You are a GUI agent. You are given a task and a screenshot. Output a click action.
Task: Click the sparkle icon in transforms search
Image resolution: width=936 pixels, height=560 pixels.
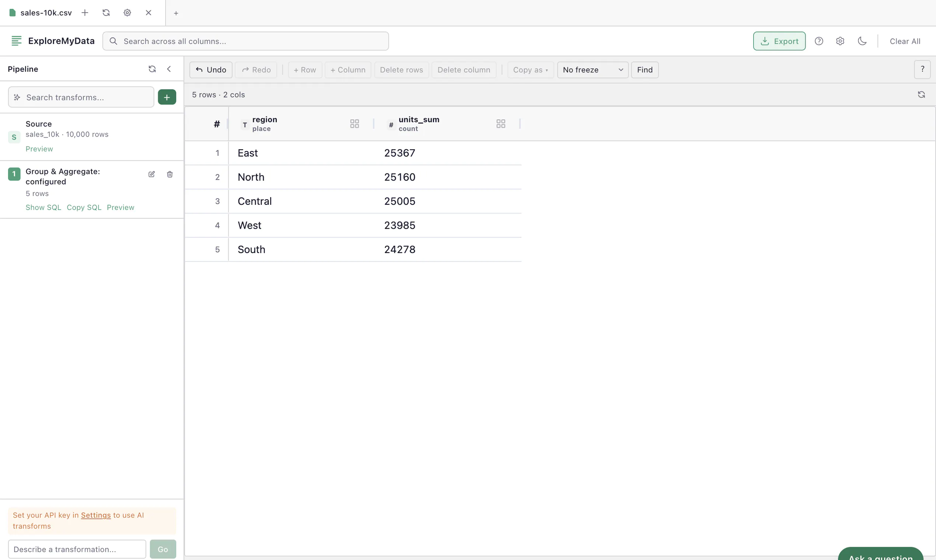click(x=17, y=97)
